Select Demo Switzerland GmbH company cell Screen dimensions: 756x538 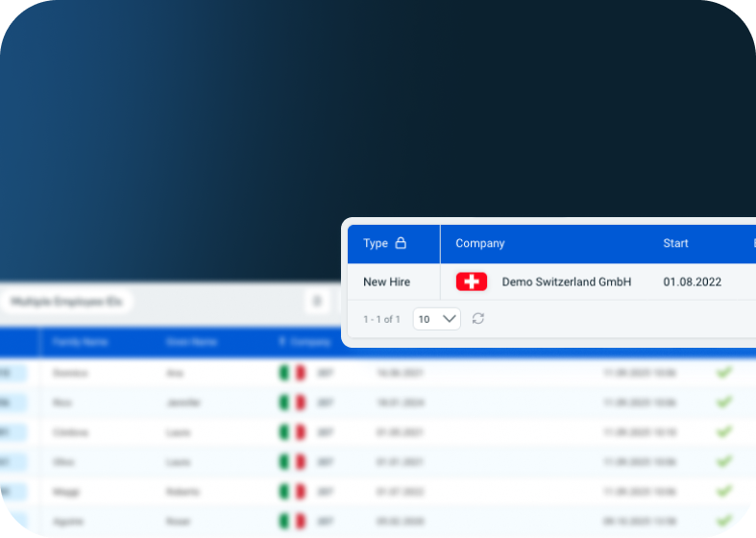(566, 282)
